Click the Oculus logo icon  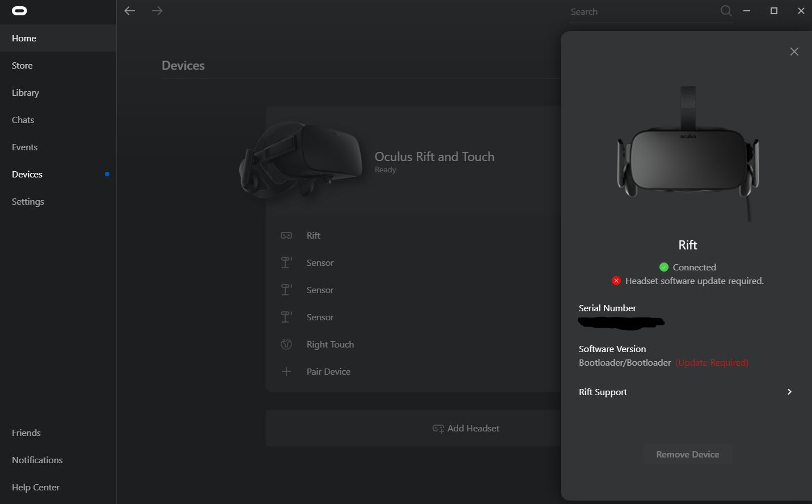tap(19, 11)
